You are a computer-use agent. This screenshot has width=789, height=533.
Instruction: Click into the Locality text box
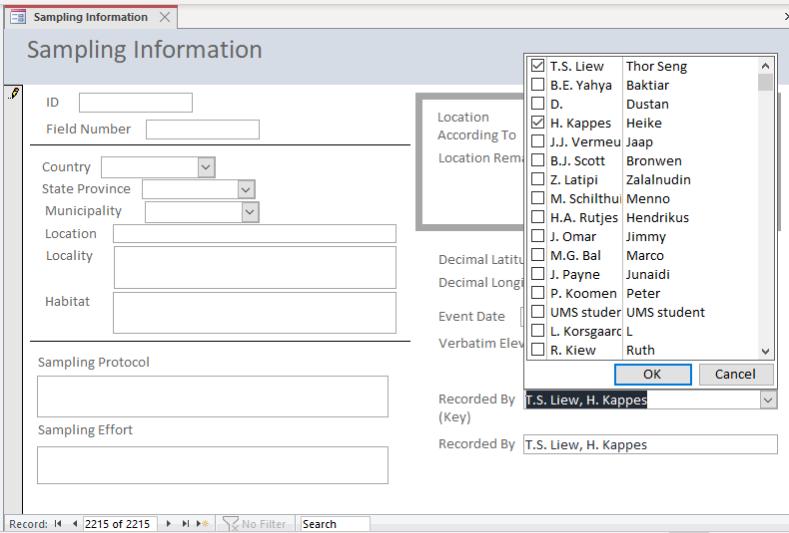coord(255,267)
